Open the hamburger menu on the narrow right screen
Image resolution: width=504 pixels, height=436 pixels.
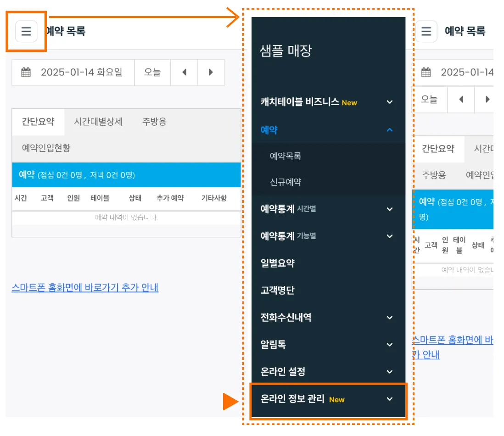coord(426,31)
